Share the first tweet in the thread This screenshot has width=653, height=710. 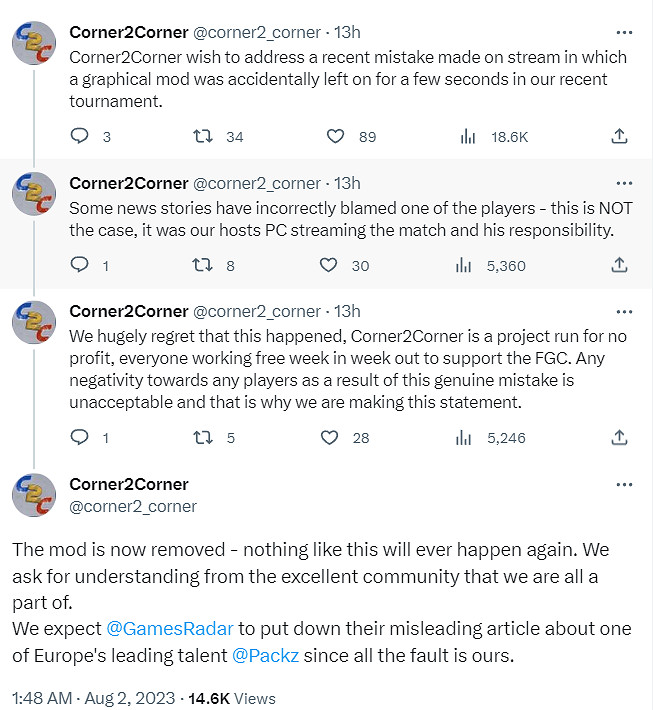tap(619, 136)
